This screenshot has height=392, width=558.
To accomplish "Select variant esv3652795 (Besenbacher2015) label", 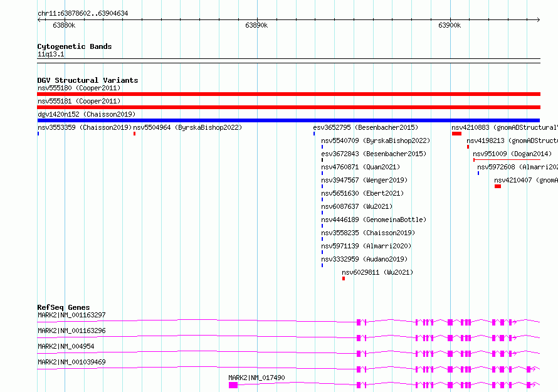I will (366, 127).
